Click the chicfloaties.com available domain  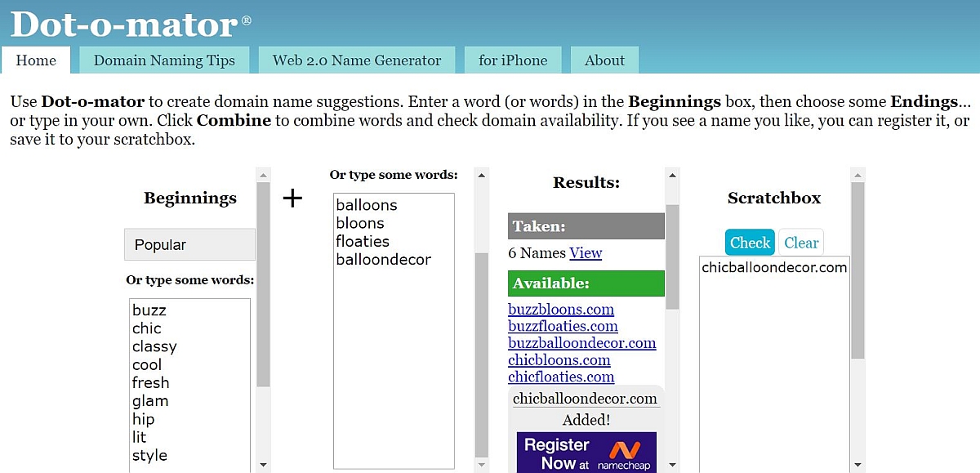(560, 377)
